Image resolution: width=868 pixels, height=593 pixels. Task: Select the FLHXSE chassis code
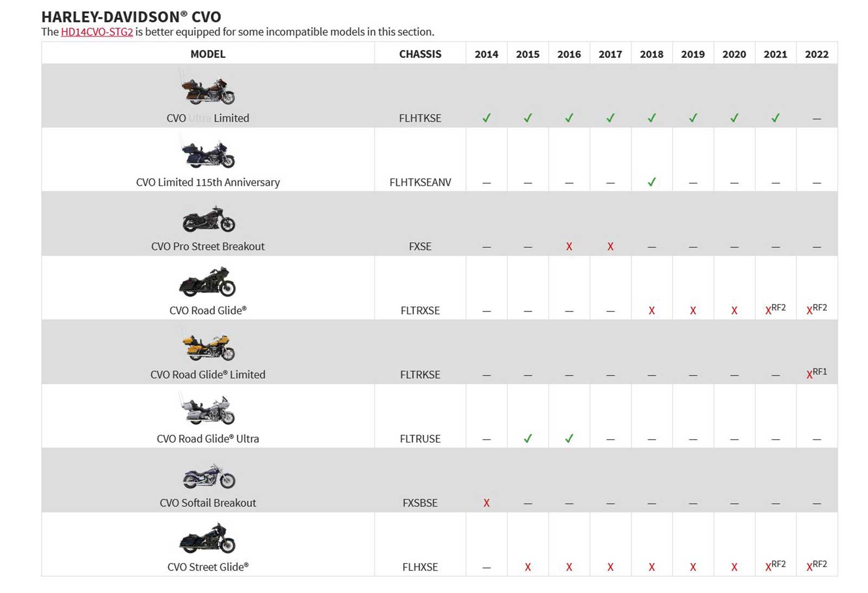420,567
